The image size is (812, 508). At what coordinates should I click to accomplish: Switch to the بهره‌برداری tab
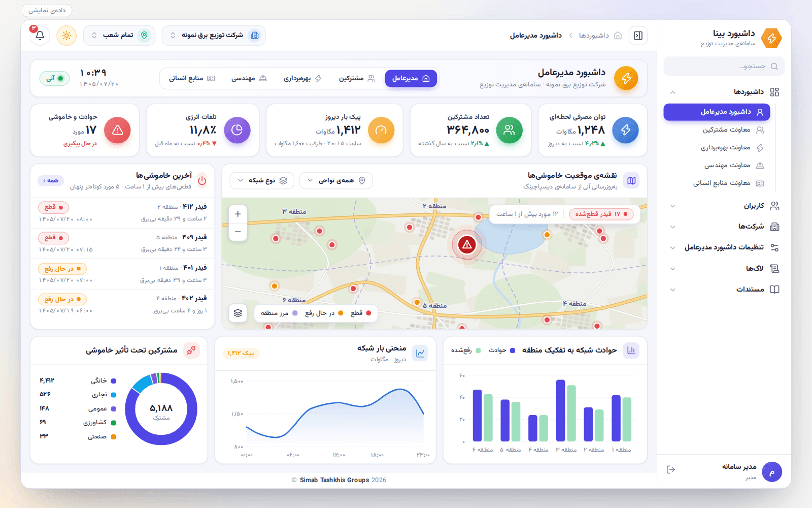coord(302,78)
